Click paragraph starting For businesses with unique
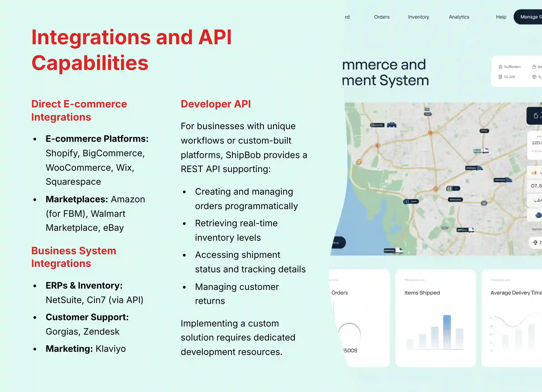The width and height of the screenshot is (542, 392). [x=244, y=147]
